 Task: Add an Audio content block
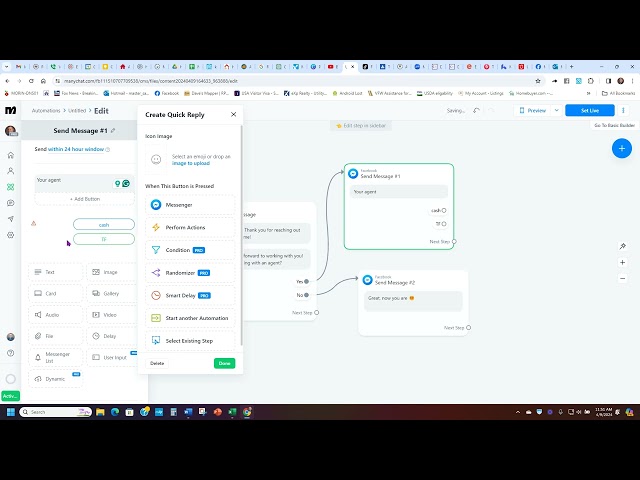56,315
